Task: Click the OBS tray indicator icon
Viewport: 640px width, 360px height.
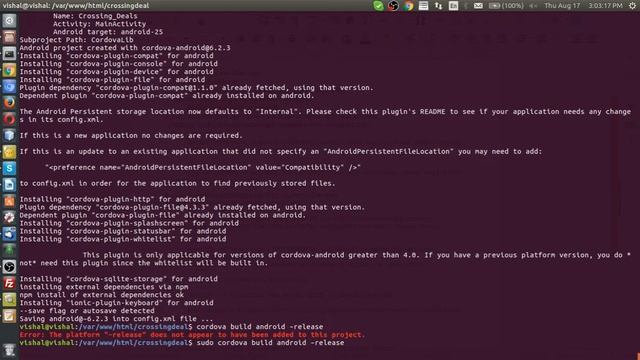Action: coord(393,6)
